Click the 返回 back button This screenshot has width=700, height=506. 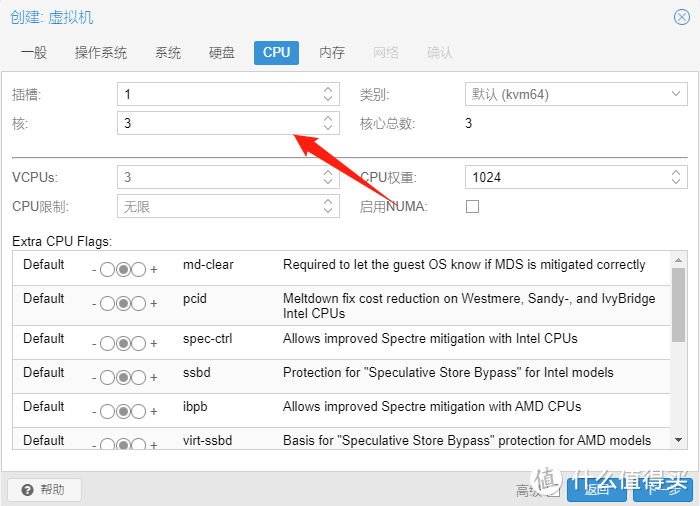[x=597, y=490]
